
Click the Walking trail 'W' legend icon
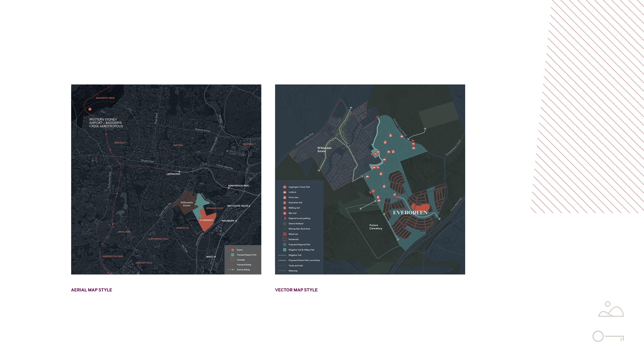(284, 208)
